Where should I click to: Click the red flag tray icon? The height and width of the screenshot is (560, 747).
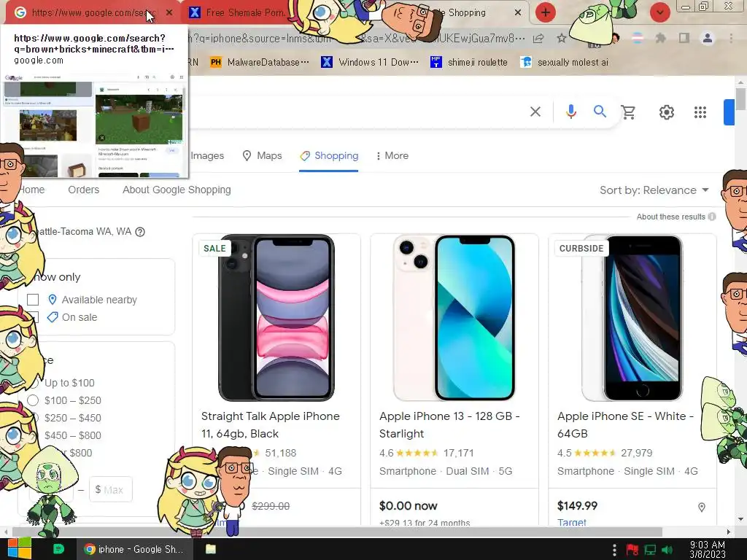(x=632, y=550)
